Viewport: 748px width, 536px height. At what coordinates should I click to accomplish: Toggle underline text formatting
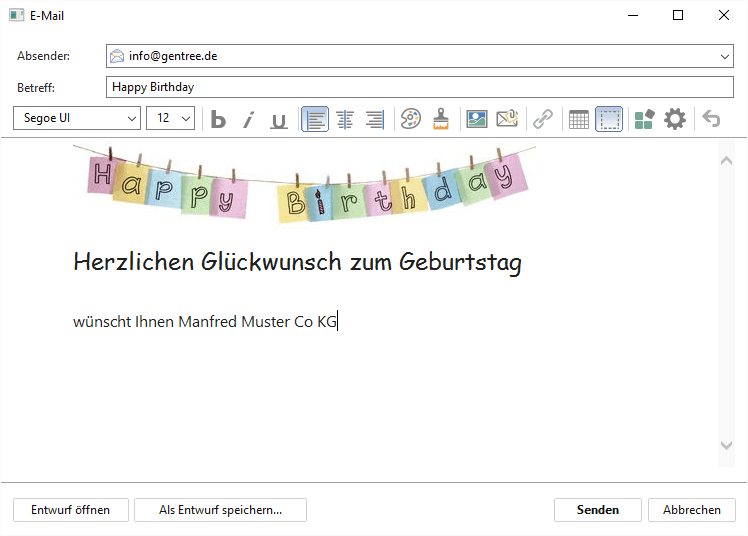pos(279,120)
